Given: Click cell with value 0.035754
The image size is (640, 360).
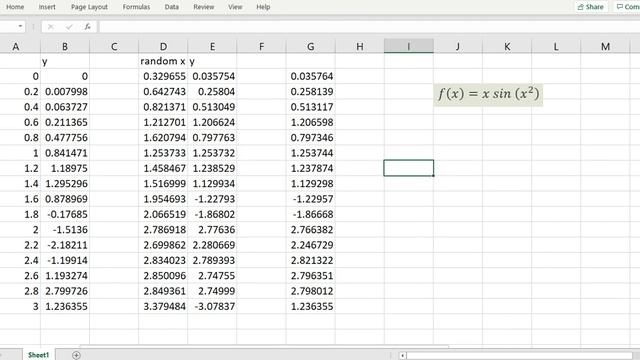Looking at the screenshot, I should pyautogui.click(x=212, y=76).
